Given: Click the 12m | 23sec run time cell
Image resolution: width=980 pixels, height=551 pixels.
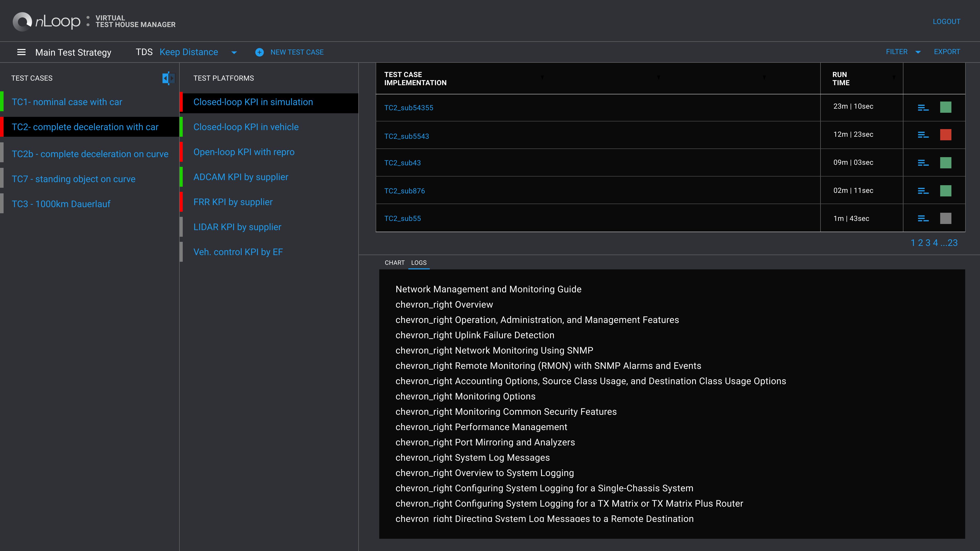Looking at the screenshot, I should (853, 135).
